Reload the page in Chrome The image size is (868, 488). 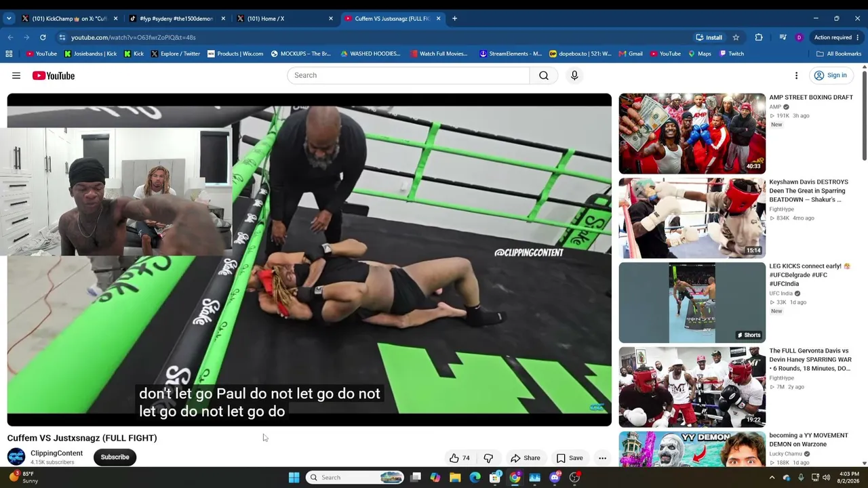pyautogui.click(x=43, y=37)
